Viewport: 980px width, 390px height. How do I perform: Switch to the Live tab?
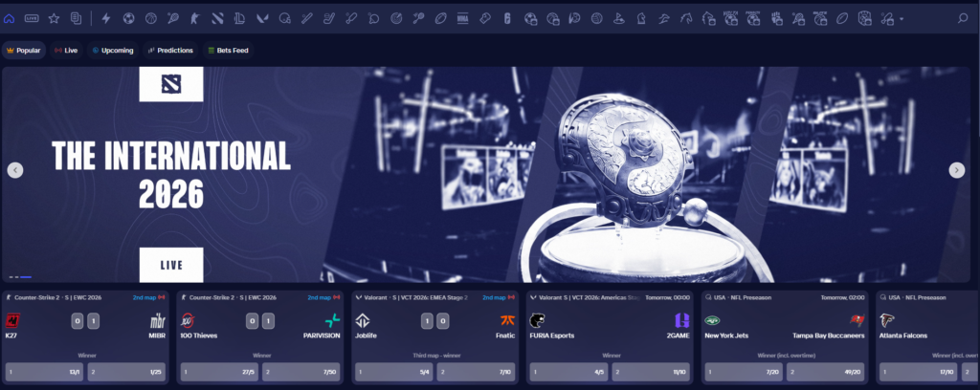(66, 51)
